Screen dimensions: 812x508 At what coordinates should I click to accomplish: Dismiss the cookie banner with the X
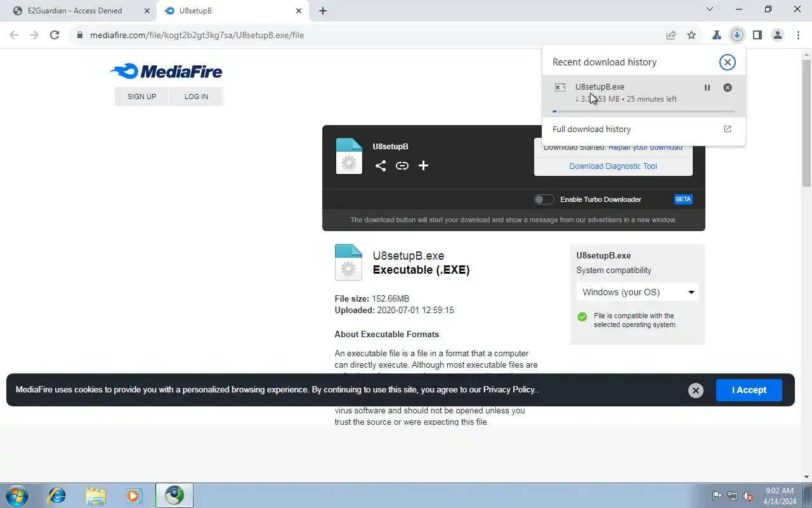pyautogui.click(x=696, y=391)
